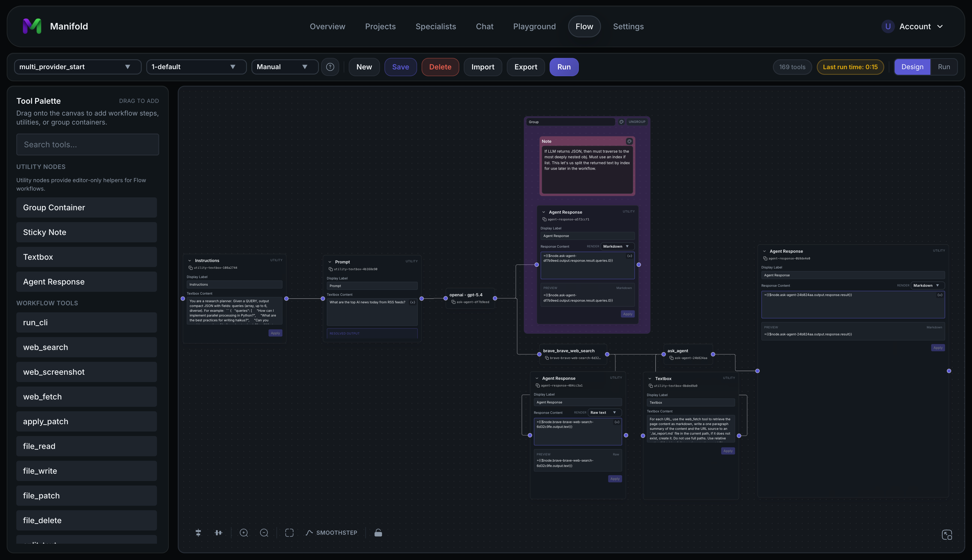The image size is (972, 560).
Task: Click Apply in the Instructions node
Action: pos(275,333)
